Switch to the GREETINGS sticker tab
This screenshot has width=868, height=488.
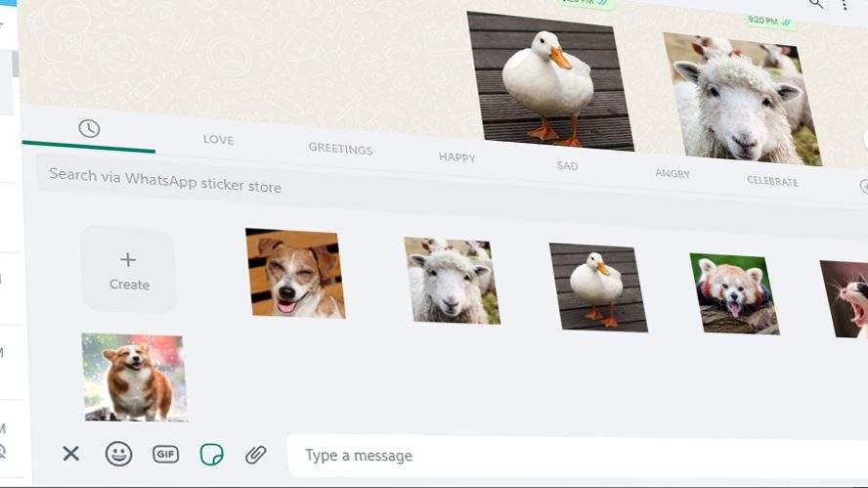tap(340, 149)
